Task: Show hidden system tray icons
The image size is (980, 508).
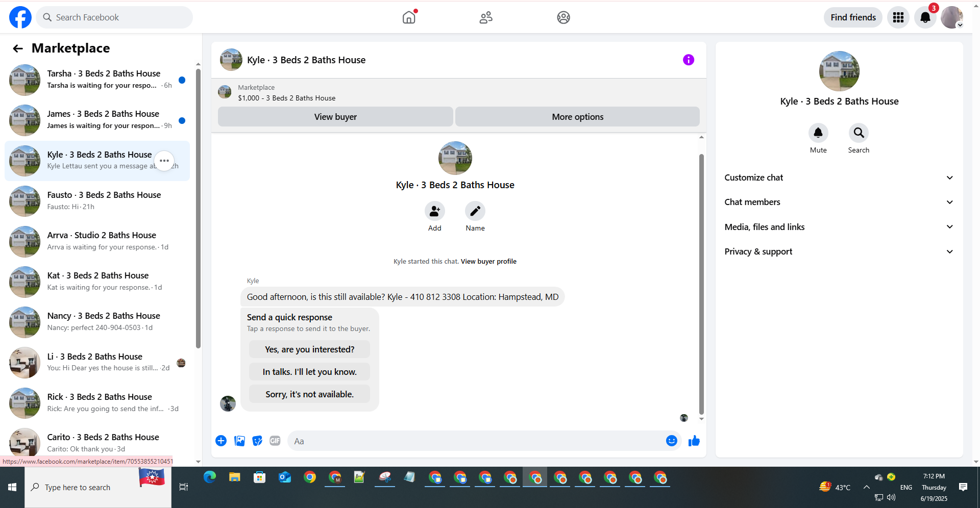Action: [x=867, y=487]
